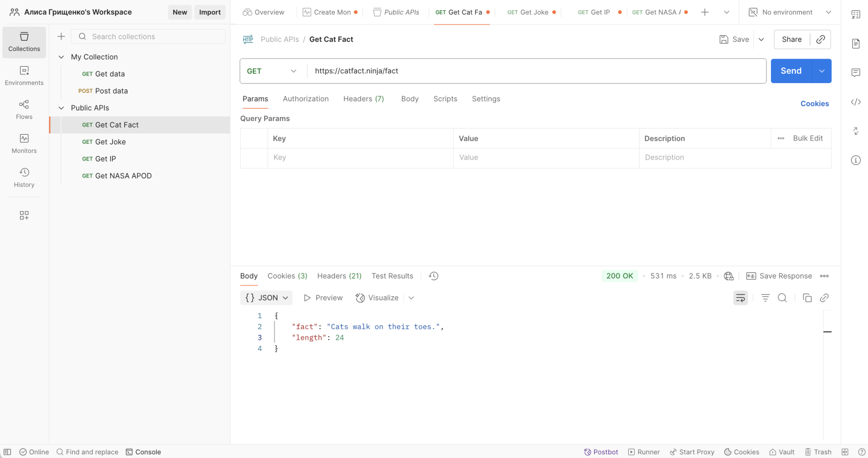The width and height of the screenshot is (868, 458).
Task: Open the comments icon in right sidebar
Action: tap(856, 73)
